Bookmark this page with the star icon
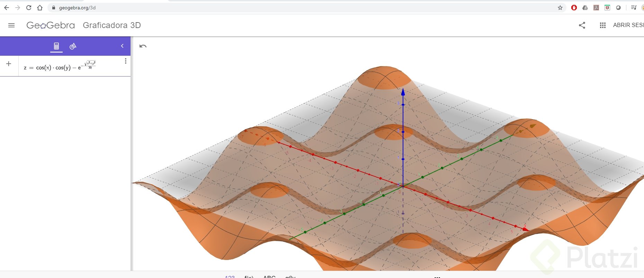Viewport: 644px width, 278px height. click(560, 8)
